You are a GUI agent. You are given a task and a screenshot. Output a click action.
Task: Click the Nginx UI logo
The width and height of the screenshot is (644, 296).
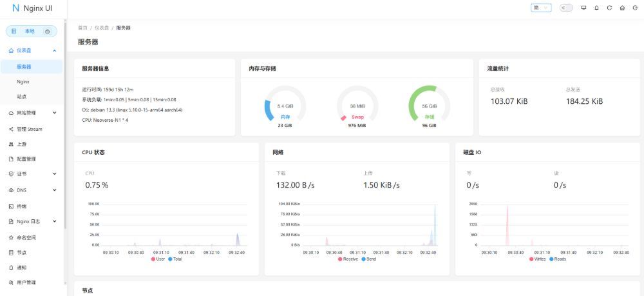(32, 8)
